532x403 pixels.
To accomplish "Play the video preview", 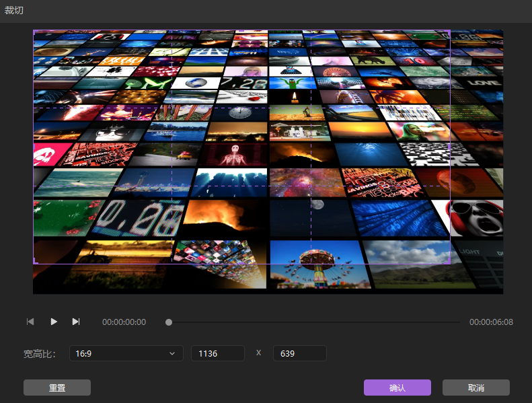I will (54, 322).
